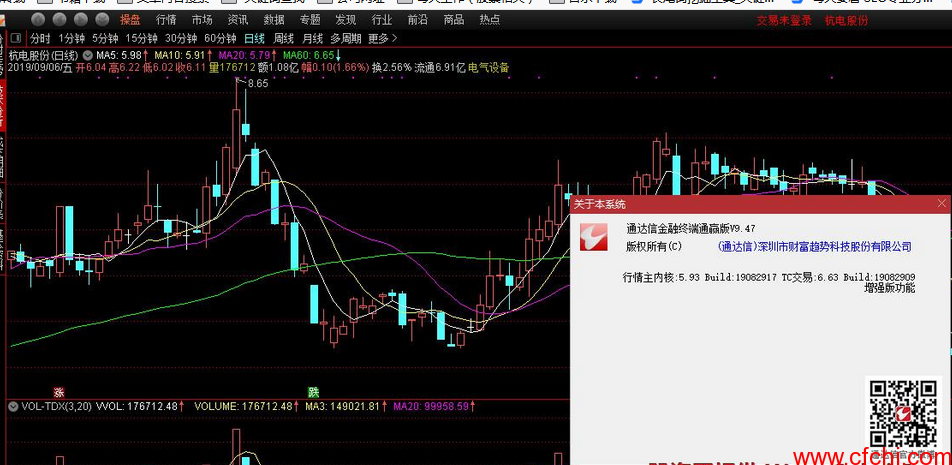Click the QR code in About dialog
The height and width of the screenshot is (465, 952).
[903, 415]
